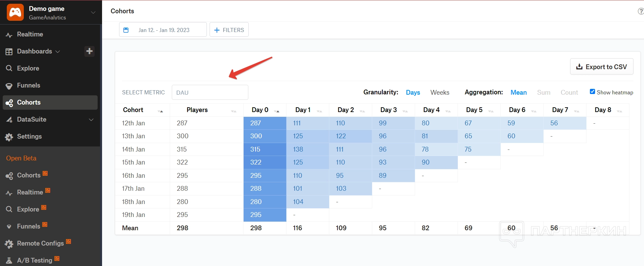Expand the DataSuite menu chevron

coord(91,120)
